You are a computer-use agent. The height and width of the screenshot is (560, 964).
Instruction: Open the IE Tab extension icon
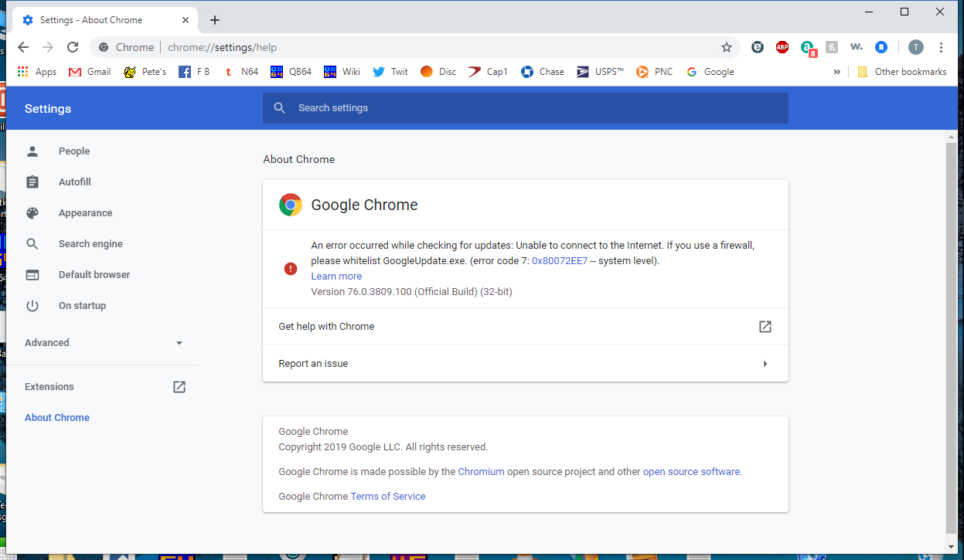(x=758, y=47)
